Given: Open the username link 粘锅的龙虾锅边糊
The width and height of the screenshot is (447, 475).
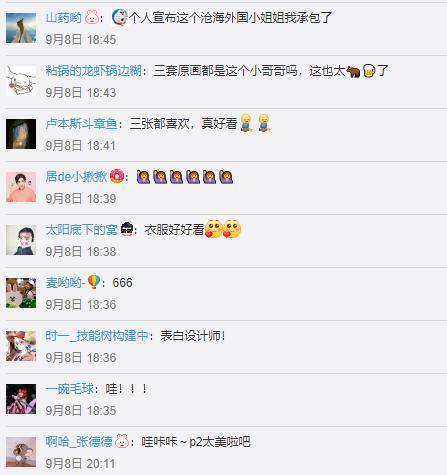Looking at the screenshot, I should point(94,71).
